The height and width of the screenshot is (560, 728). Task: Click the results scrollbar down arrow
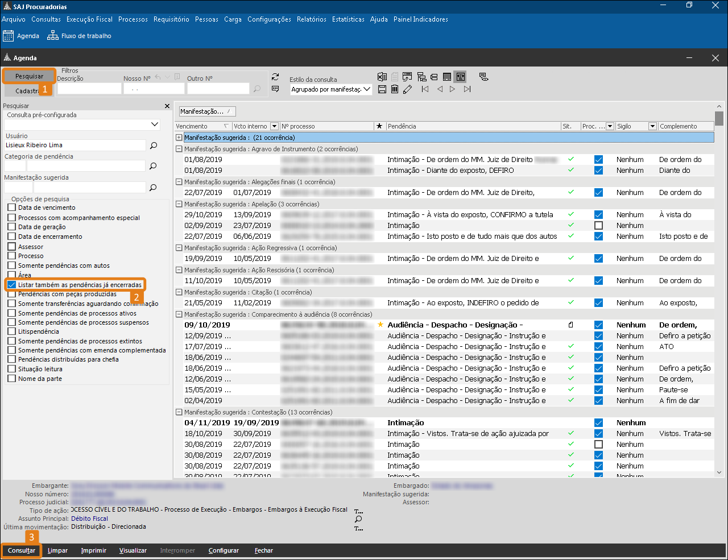pos(719,472)
